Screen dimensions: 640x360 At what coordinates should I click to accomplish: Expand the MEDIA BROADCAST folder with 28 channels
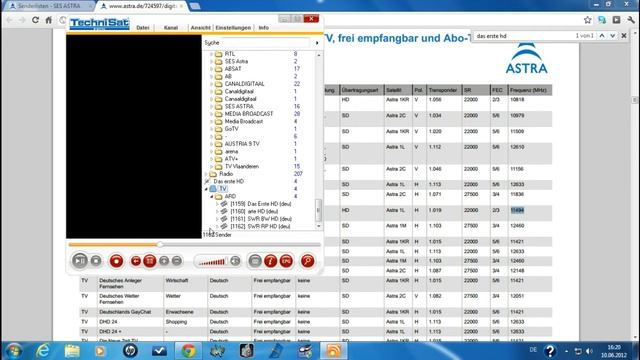[x=211, y=114]
